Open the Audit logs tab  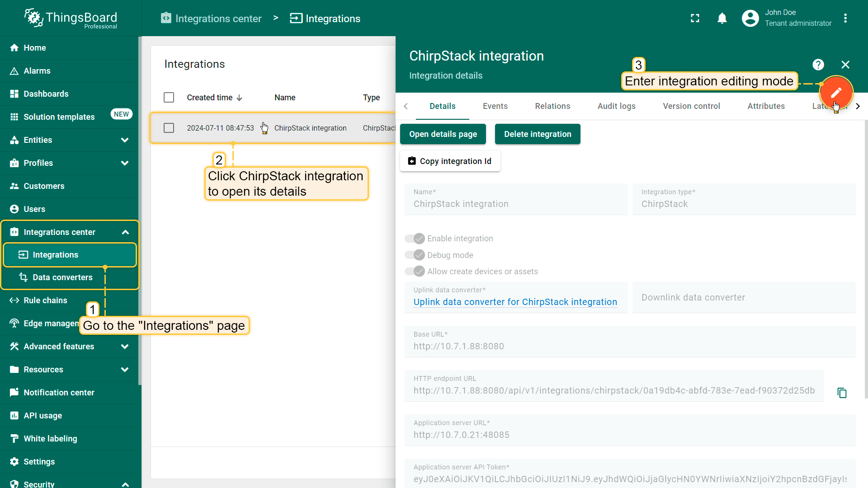pyautogui.click(x=616, y=106)
